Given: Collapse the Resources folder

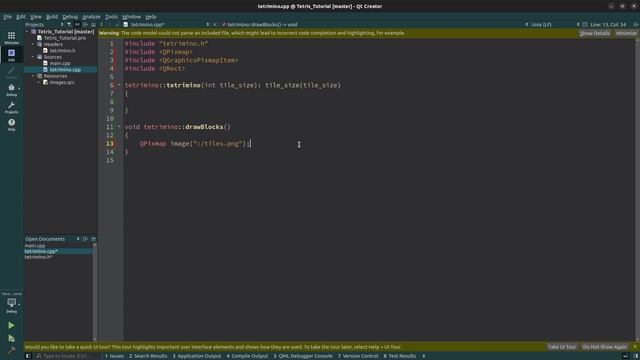Looking at the screenshot, I should point(33,76).
